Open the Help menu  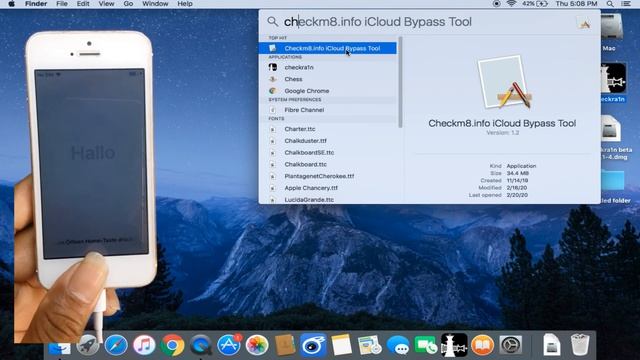[185, 4]
